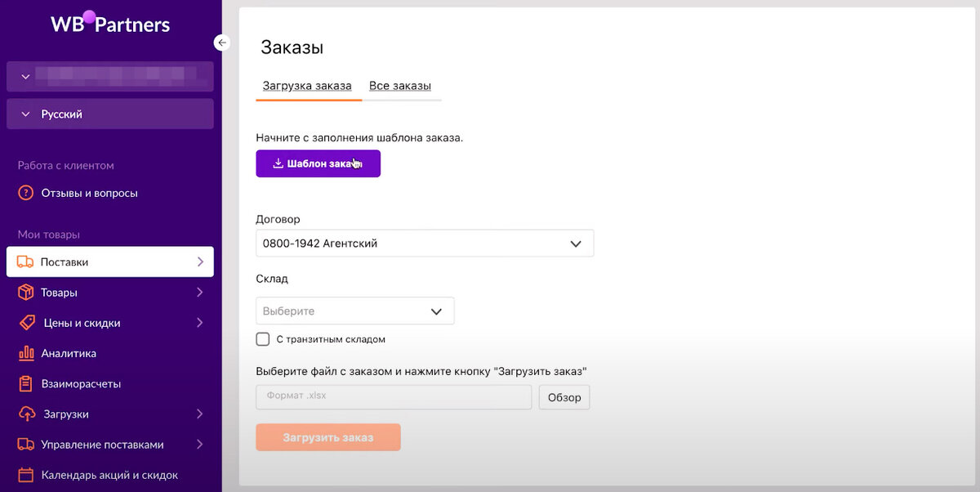Click the Формат .xlsx file input field

394,397
